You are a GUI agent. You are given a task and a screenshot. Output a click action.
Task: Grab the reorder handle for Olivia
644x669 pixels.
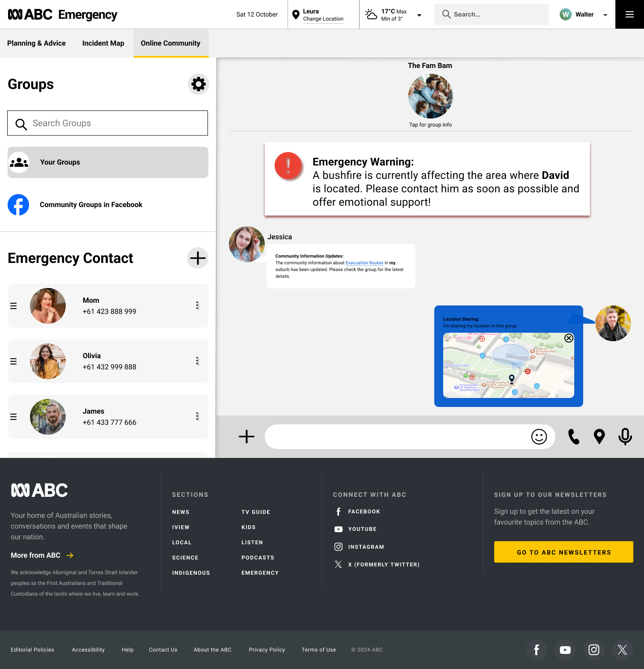[13, 361]
